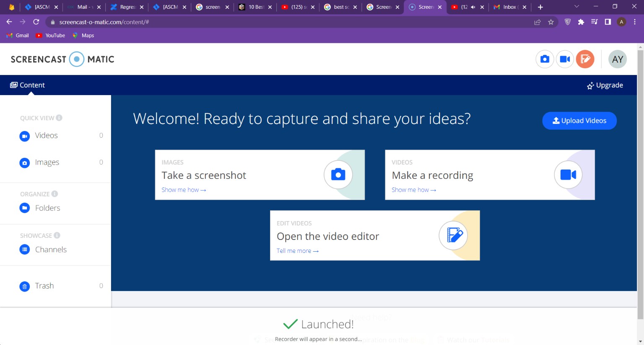Open Channels under Showcase
This screenshot has height=345, width=644.
[51, 249]
